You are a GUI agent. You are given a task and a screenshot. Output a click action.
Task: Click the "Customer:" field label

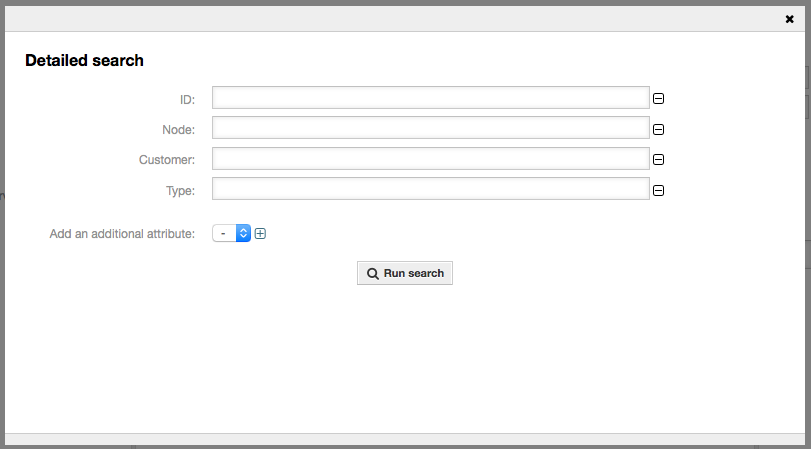[167, 160]
